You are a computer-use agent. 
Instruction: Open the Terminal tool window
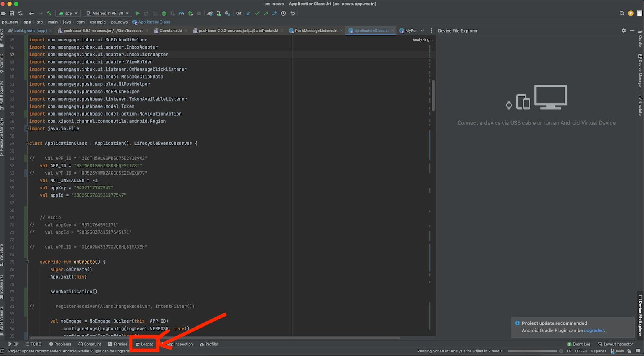(118, 344)
